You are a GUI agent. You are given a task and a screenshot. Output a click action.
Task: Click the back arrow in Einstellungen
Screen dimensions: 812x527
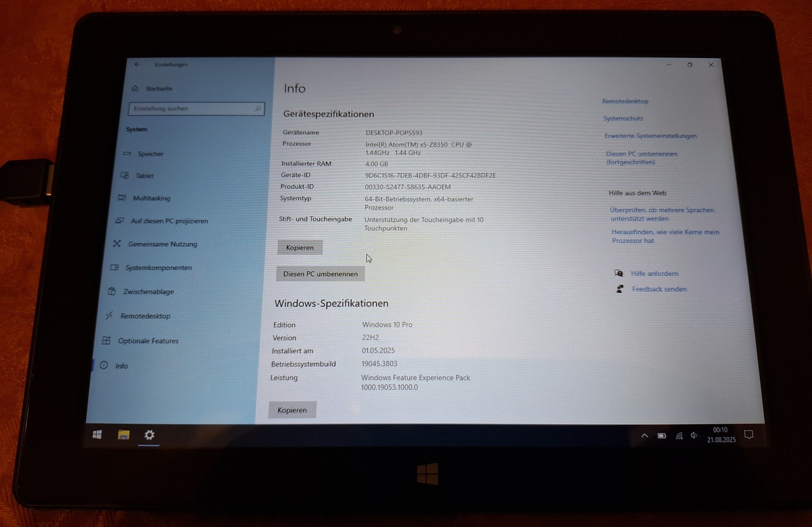click(137, 65)
